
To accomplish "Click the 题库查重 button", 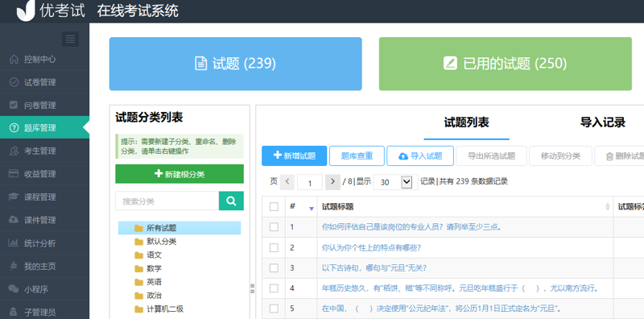I will click(357, 155).
